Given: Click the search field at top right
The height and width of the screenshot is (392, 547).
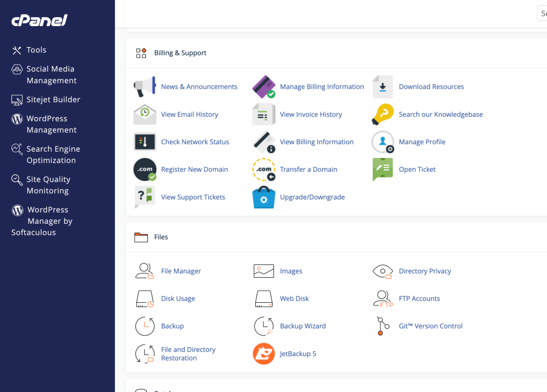Looking at the screenshot, I should [x=542, y=13].
